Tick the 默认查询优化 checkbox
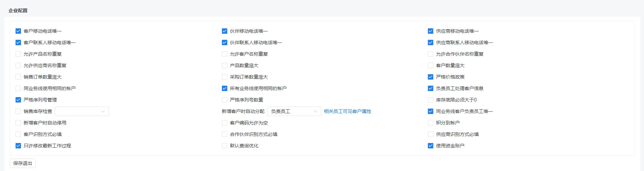Image resolution: width=644 pixels, height=171 pixels. tap(225, 146)
